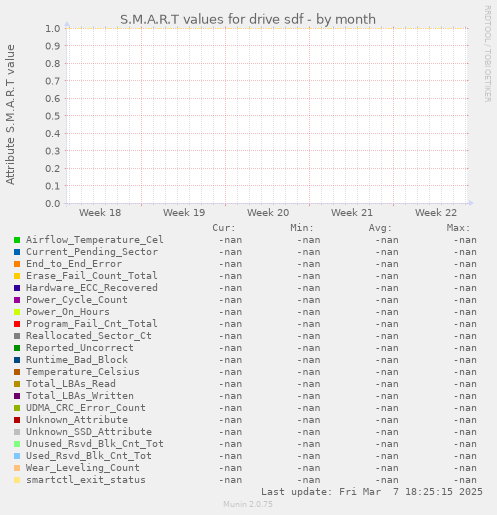Click Cur -nan value of Airflow_Temperature_Cel
Screen dimensions: 497x515
230,240
